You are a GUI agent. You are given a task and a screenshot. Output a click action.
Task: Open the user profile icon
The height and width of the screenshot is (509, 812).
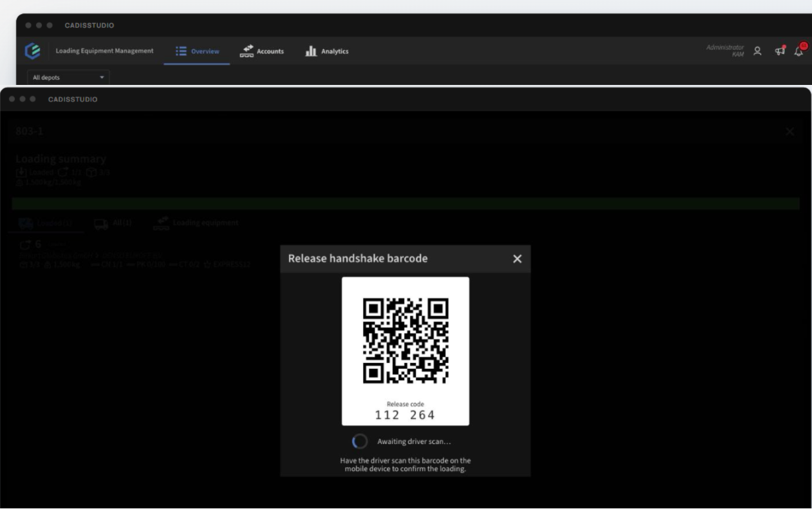tap(758, 51)
